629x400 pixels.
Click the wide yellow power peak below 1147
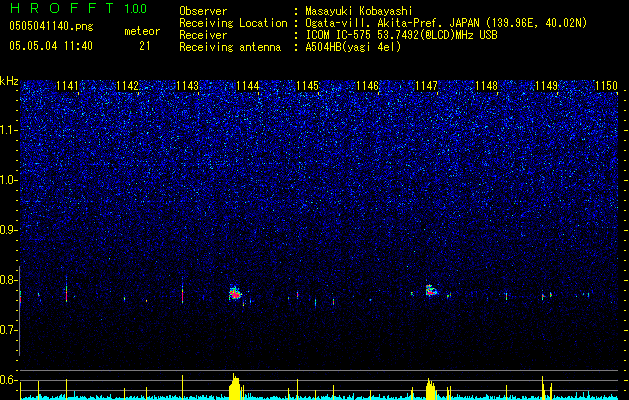tap(430, 389)
